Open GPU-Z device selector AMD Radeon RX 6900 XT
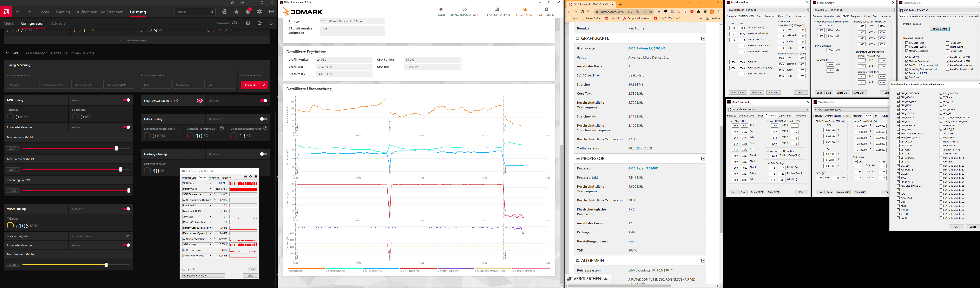Screen dimensions: 980x288 [203, 275]
